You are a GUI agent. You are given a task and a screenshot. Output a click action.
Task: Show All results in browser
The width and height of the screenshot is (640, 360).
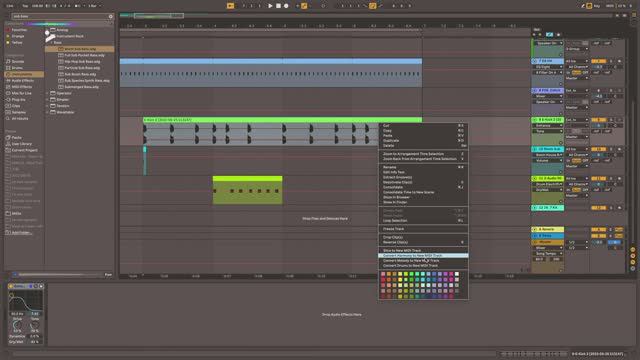point(20,118)
